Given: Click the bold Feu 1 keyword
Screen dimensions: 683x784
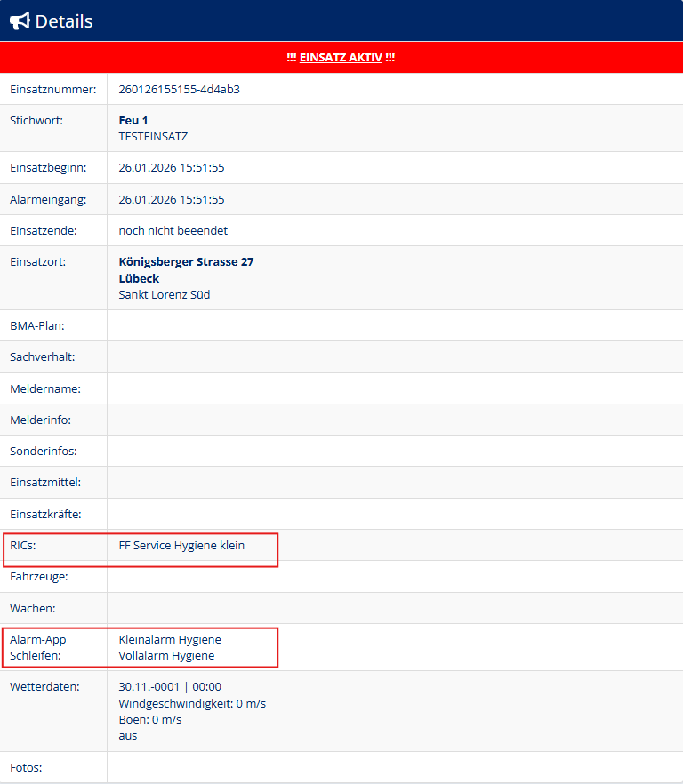Looking at the screenshot, I should point(133,120).
